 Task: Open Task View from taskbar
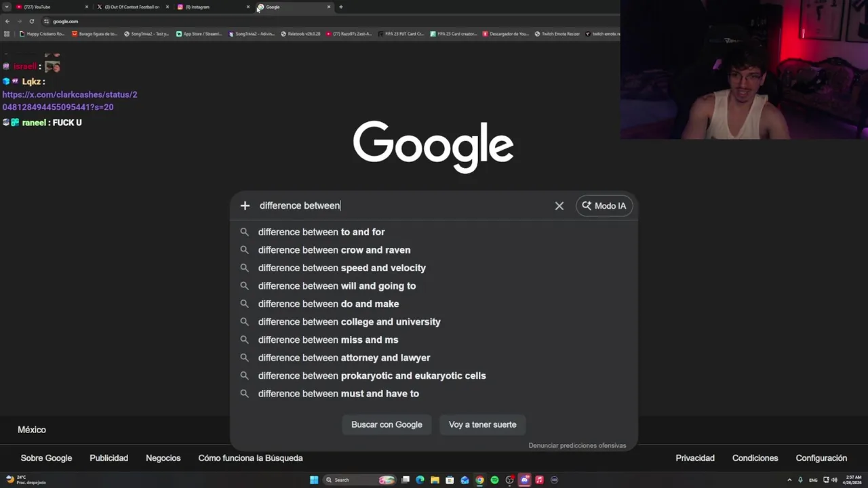point(405,480)
